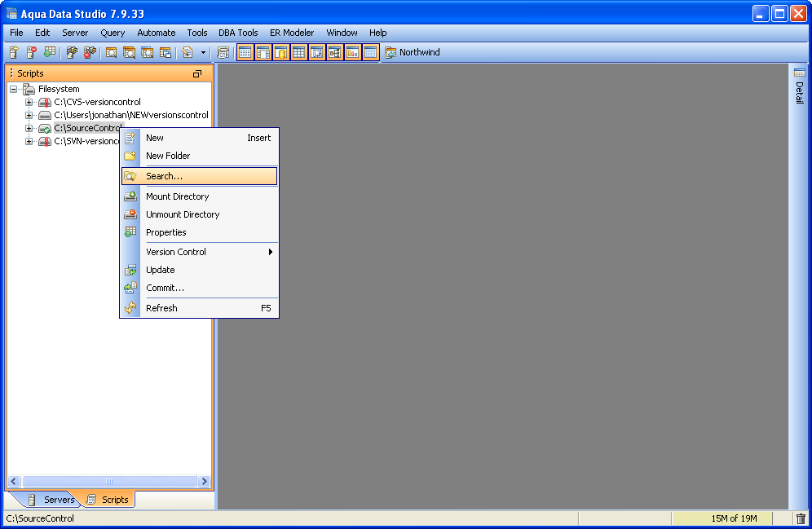The height and width of the screenshot is (529, 812).
Task: Click the document with pencil toolbar icon
Action: (x=188, y=52)
